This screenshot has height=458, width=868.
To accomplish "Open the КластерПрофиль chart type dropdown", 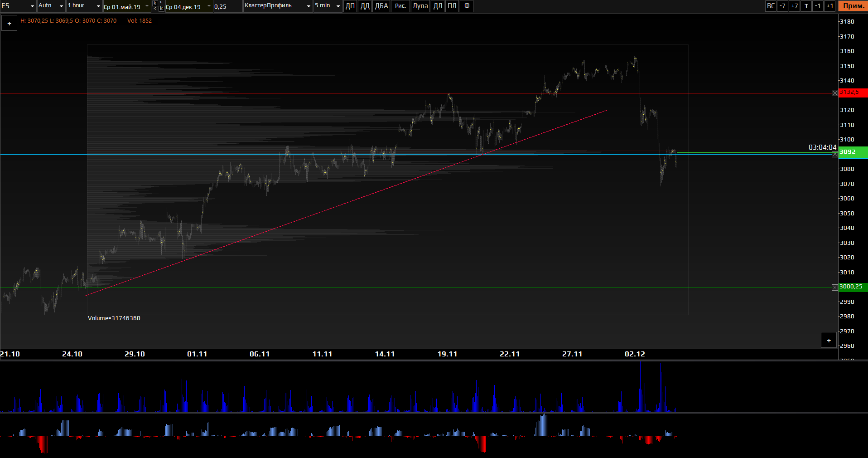I will [278, 6].
